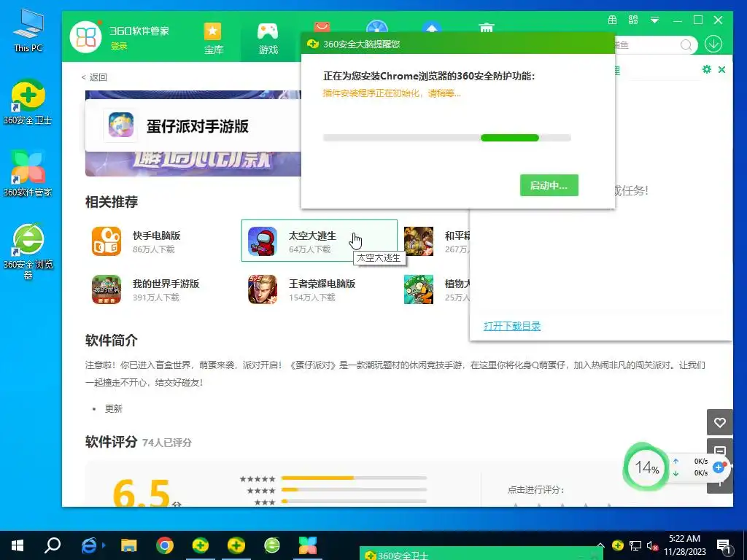747x560 pixels.
Task: Switch to the 游戏 gamepad tab
Action: tap(268, 39)
